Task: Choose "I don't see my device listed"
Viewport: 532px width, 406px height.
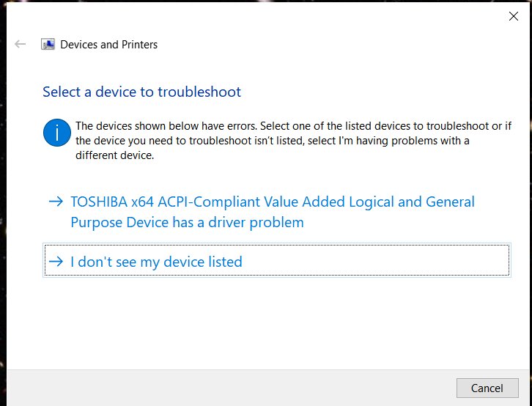Action: (x=276, y=260)
